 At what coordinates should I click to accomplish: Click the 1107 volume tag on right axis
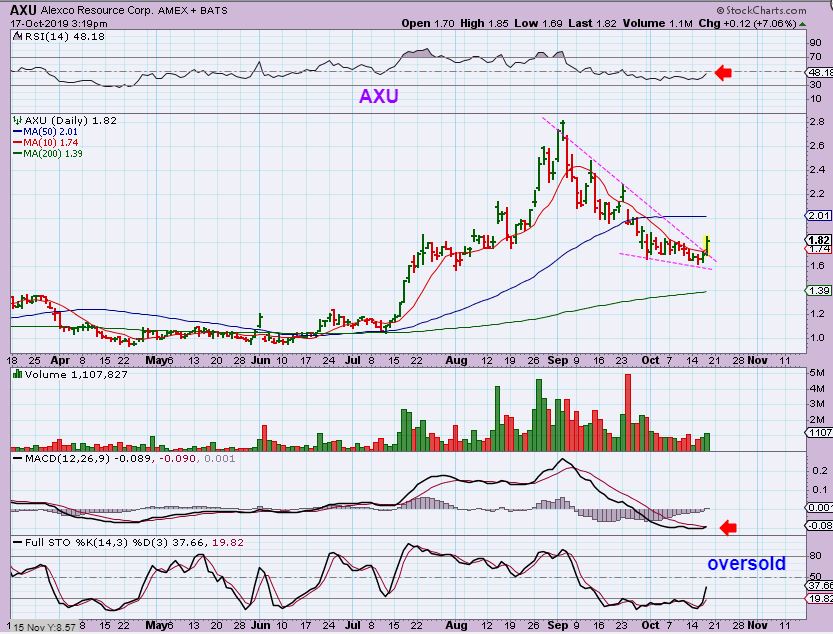coord(820,433)
